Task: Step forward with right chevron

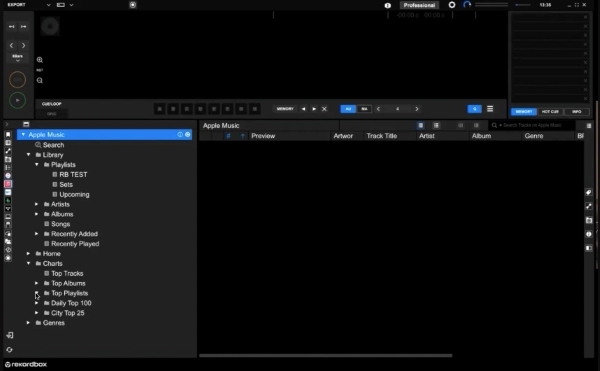Action: tap(24, 46)
